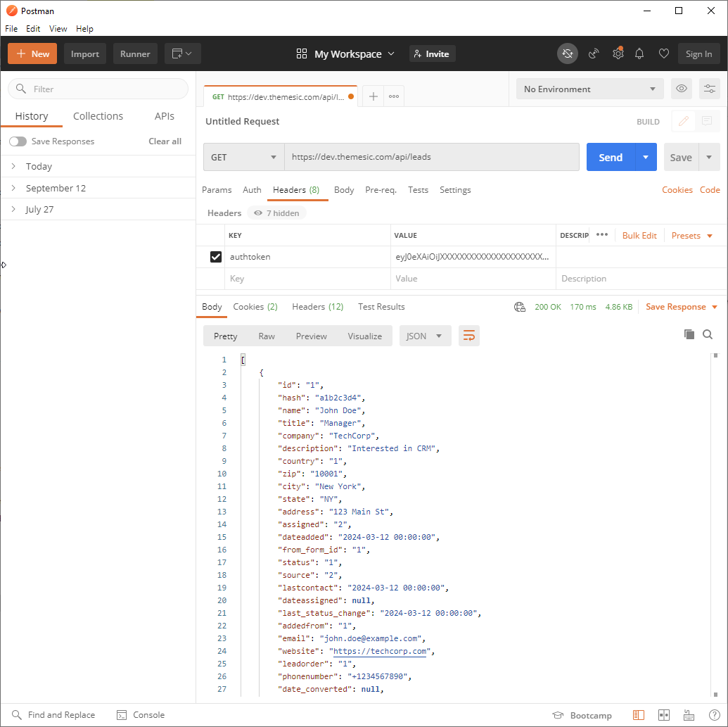
Task: Open the GET method dropdown
Action: pyautogui.click(x=244, y=157)
